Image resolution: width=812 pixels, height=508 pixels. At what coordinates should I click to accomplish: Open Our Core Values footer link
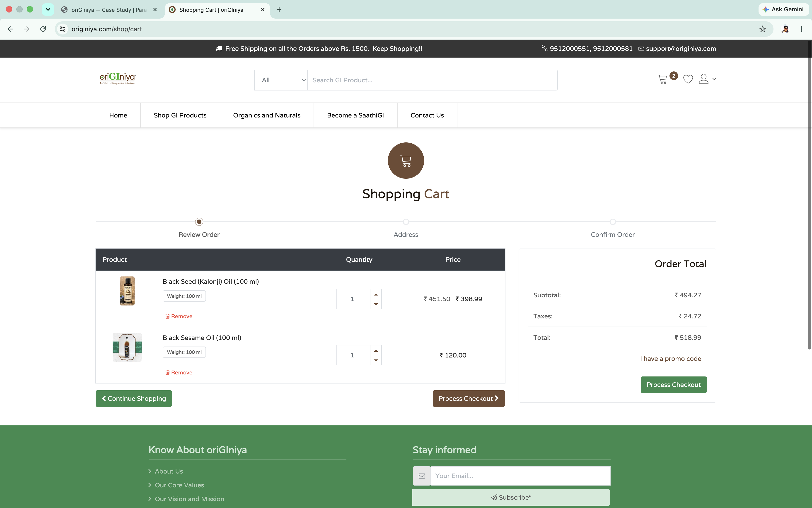point(179,485)
